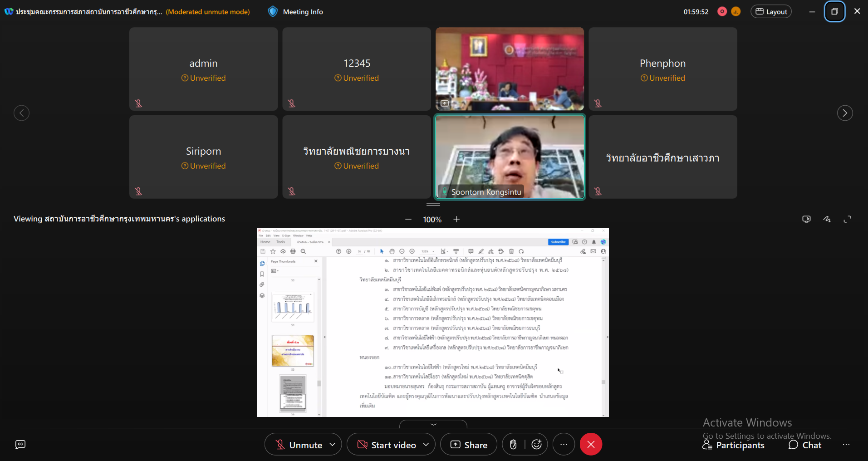868x461 pixels.
Task: Open annotate tool above shared content
Action: [x=827, y=219]
